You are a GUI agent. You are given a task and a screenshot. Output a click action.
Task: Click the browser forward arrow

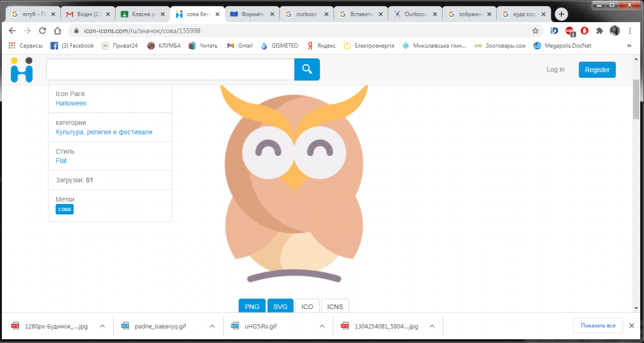coord(27,31)
